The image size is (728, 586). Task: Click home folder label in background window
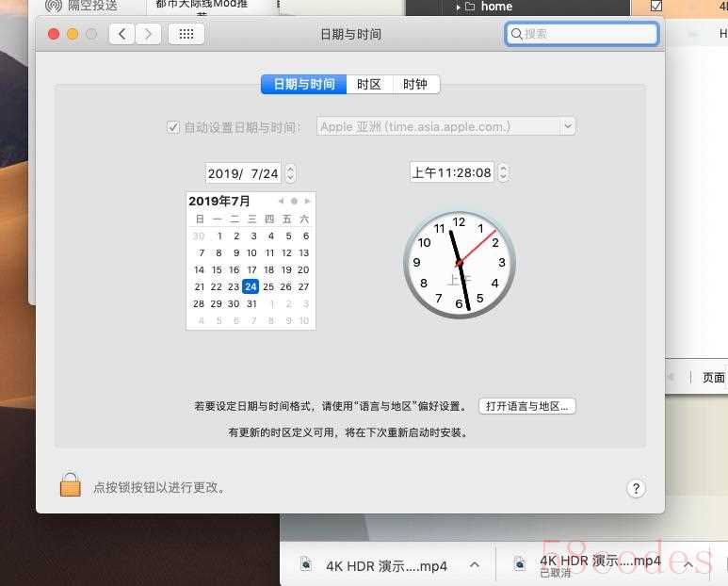point(496,7)
